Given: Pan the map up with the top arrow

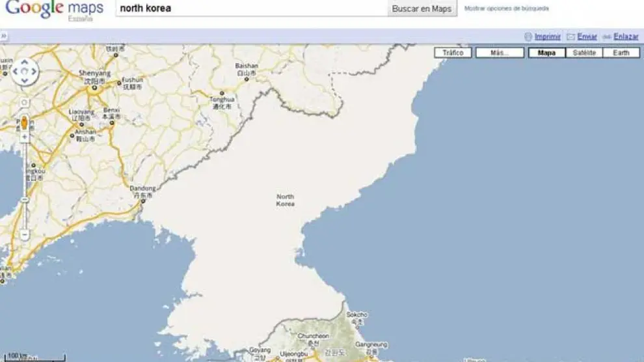Looking at the screenshot, I should pos(25,63).
